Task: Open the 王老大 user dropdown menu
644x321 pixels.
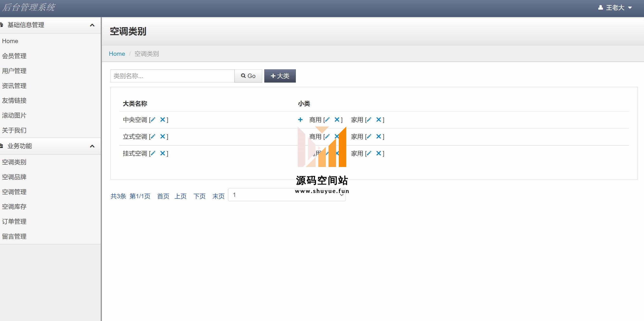Action: click(x=615, y=8)
